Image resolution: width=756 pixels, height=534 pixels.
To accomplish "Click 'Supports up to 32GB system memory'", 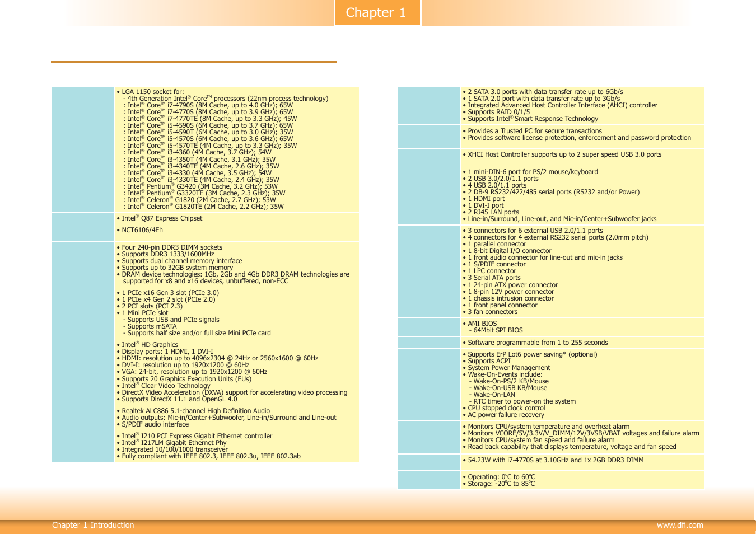I will (x=175, y=268).
